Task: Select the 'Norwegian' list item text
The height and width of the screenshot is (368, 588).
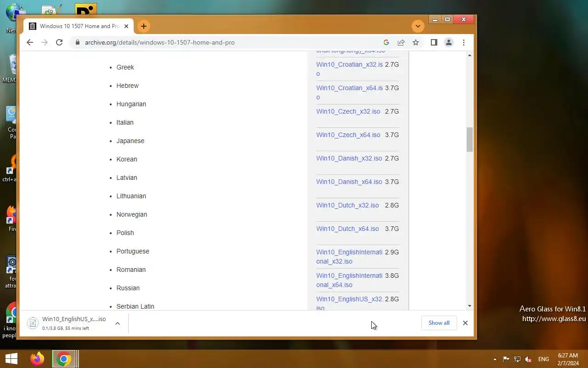Action: click(131, 214)
